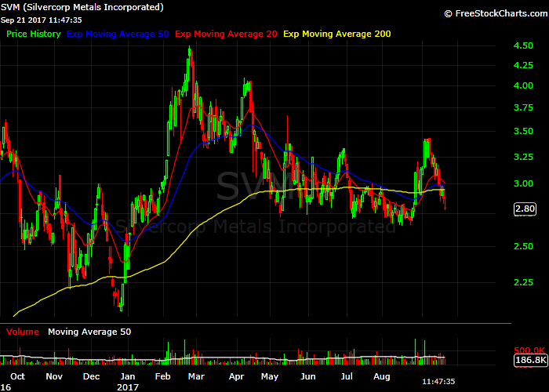549x392 pixels.
Task: Click the Jun month label on time axis
Action: click(x=308, y=376)
